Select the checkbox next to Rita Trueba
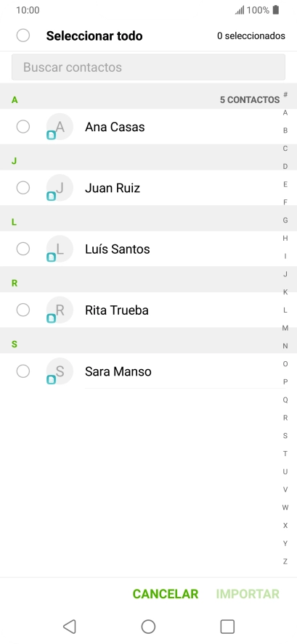This screenshot has height=644, width=297. (23, 310)
